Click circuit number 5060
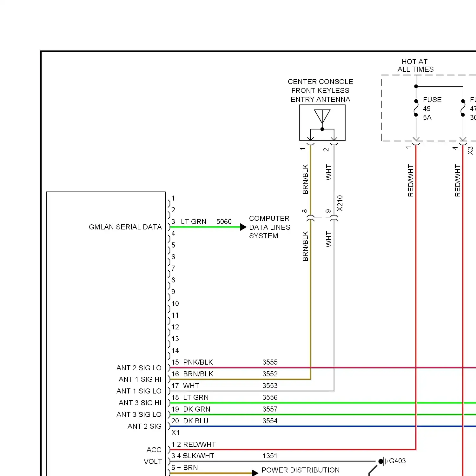Screen dimensions: 476x476 point(224,221)
